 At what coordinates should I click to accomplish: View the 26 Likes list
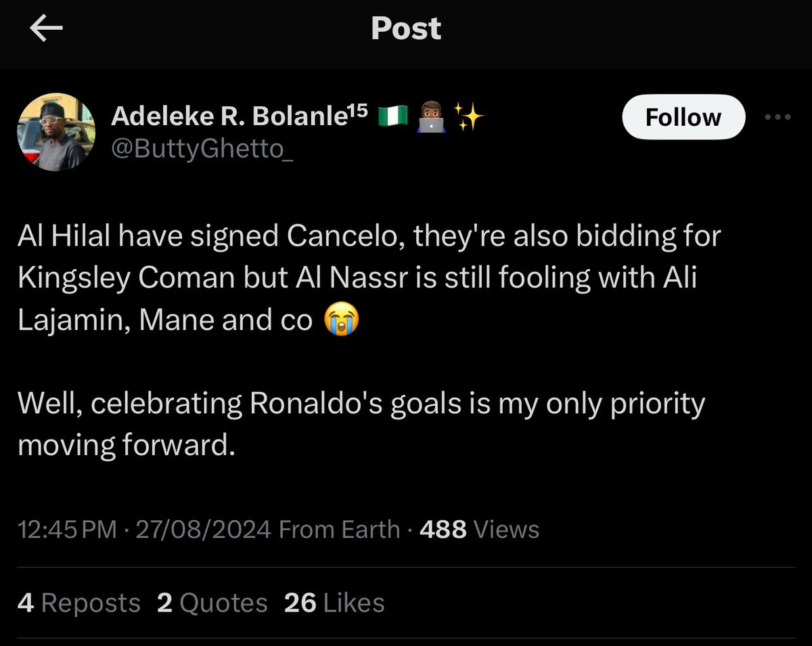pyautogui.click(x=334, y=603)
